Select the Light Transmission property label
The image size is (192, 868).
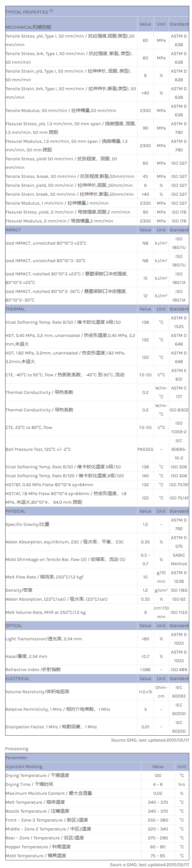click(43, 639)
